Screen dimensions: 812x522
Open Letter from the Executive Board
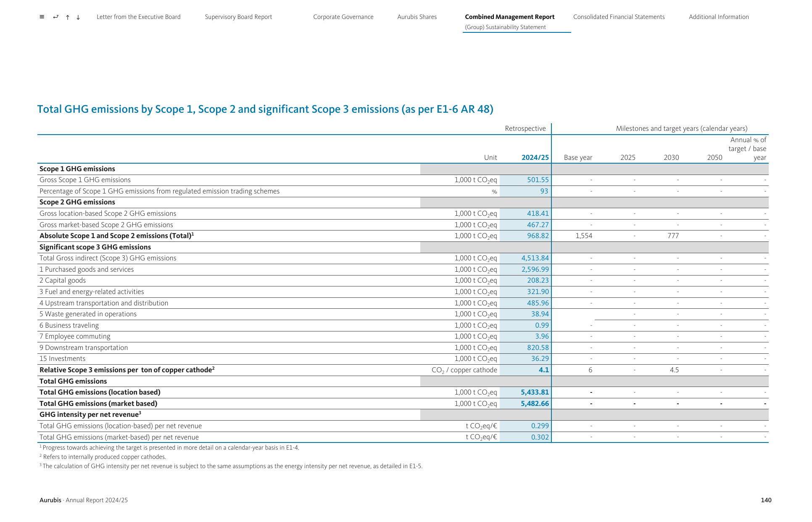pos(139,17)
